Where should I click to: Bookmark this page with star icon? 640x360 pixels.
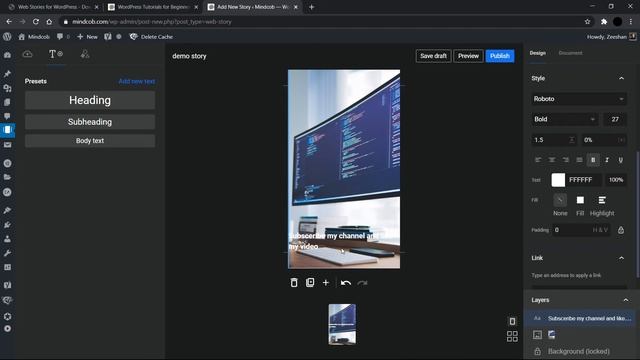pyautogui.click(x=587, y=22)
